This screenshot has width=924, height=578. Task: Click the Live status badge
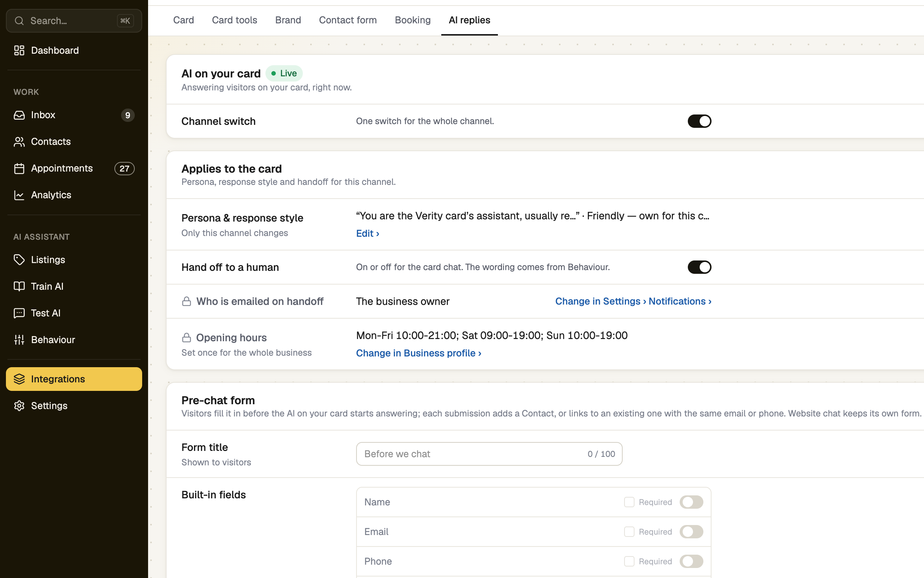pos(284,73)
